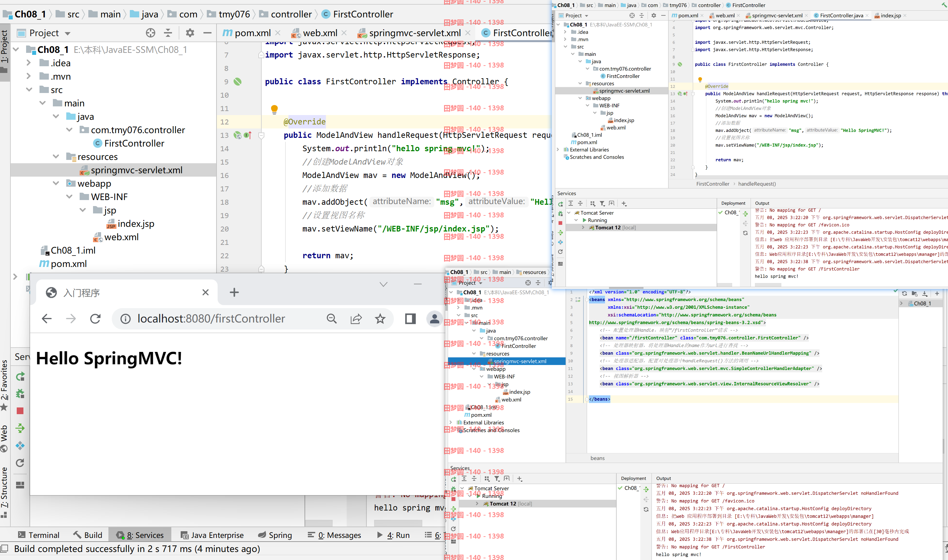Click horizontal scrollbar under top-right Output log
Viewport: 948px width, 560px height.
tap(768, 285)
